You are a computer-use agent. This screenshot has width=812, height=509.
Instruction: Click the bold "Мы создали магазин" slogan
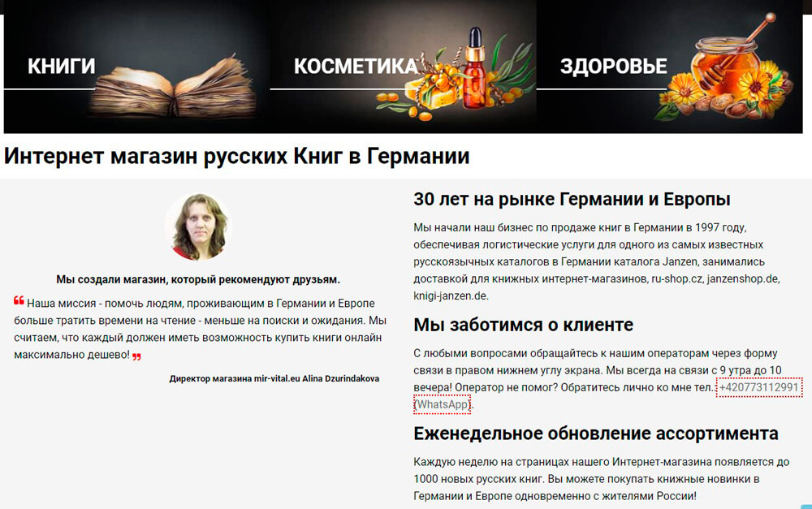click(197, 278)
